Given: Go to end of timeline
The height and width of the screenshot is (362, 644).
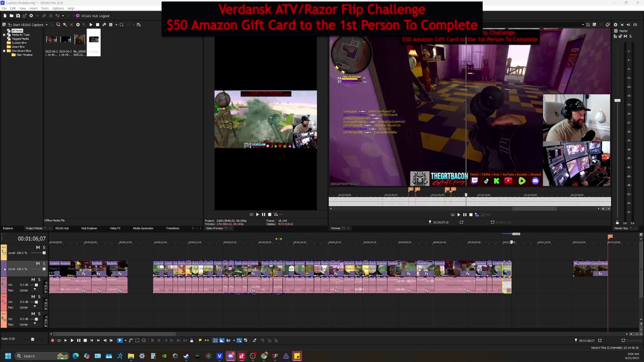Looking at the screenshot, I should click(x=98, y=340).
